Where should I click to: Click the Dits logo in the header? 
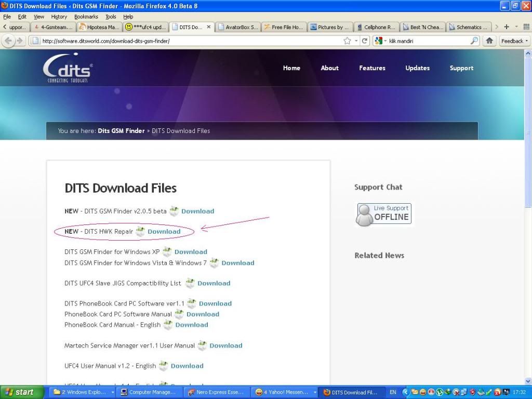point(68,68)
